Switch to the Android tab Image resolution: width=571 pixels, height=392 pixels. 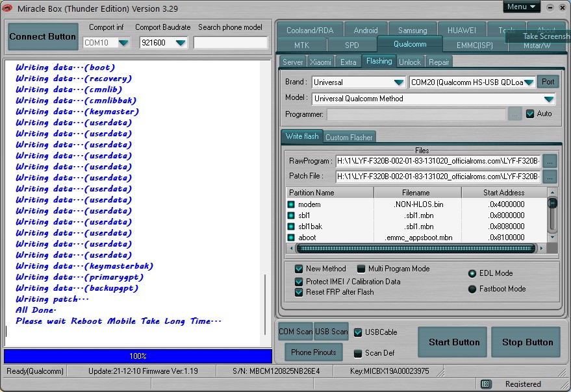(366, 31)
